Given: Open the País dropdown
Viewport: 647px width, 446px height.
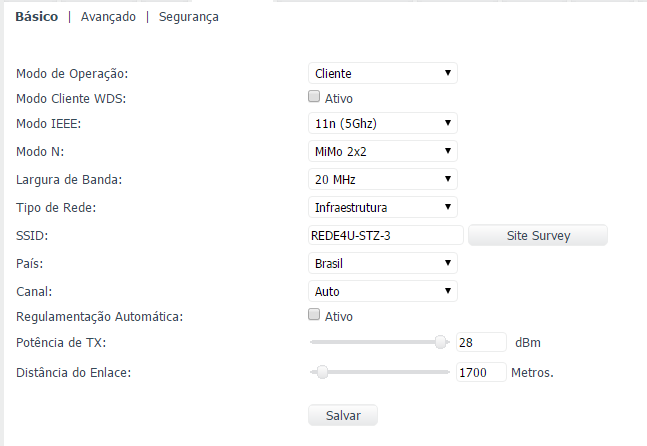Looking at the screenshot, I should point(382,263).
